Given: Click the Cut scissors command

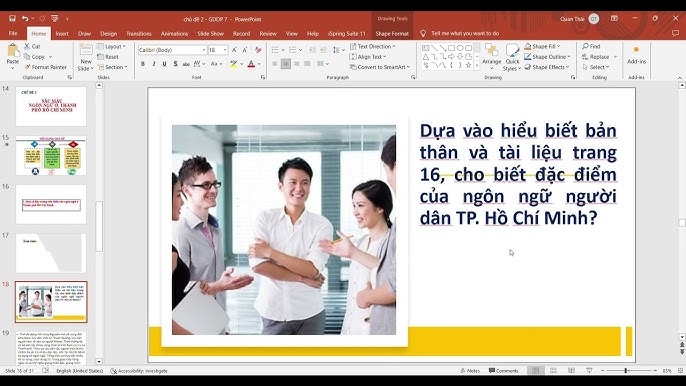Looking at the screenshot, I should coord(32,46).
